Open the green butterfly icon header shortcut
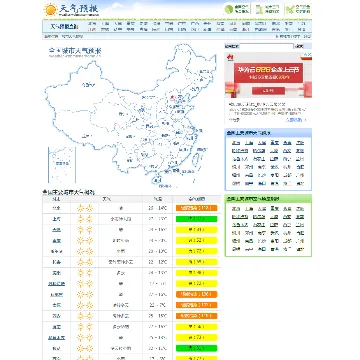360x360 pixels. tap(290, 9)
